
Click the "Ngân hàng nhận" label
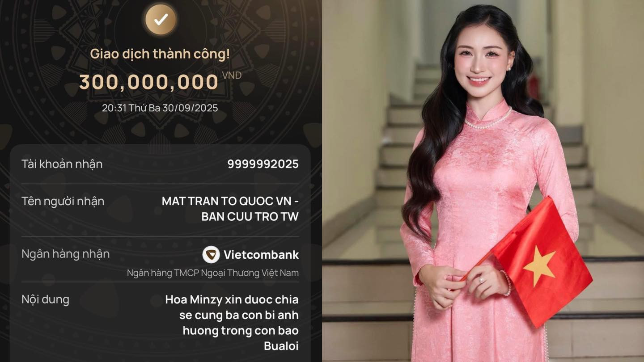pos(66,254)
